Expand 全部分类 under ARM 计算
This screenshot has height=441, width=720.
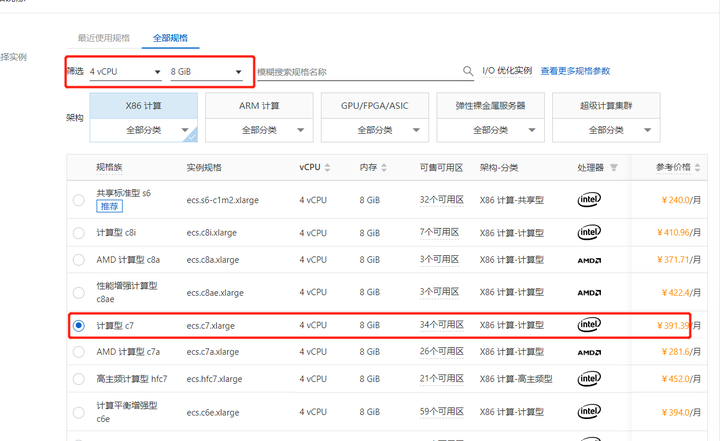(259, 130)
